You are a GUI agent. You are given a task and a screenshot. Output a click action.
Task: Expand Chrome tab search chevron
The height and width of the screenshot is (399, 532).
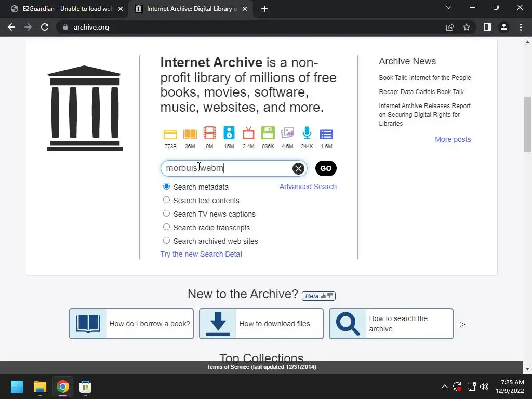click(x=448, y=7)
